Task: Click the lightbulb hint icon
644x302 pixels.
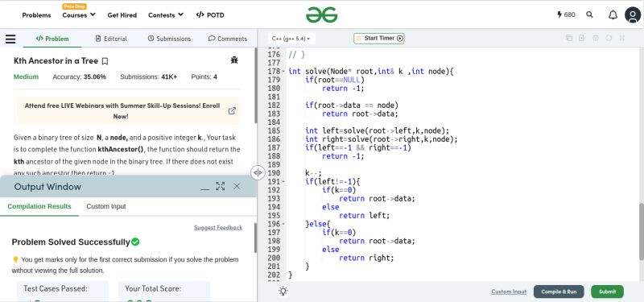Action: pyautogui.click(x=283, y=292)
